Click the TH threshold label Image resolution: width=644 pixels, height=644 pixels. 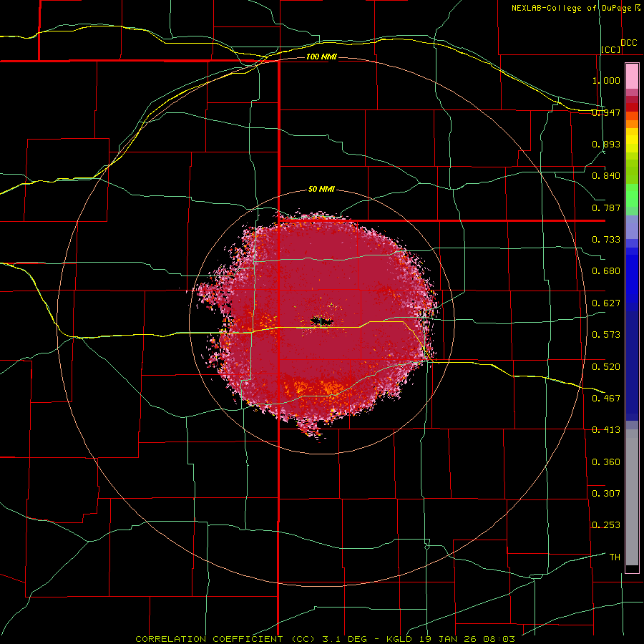615,557
